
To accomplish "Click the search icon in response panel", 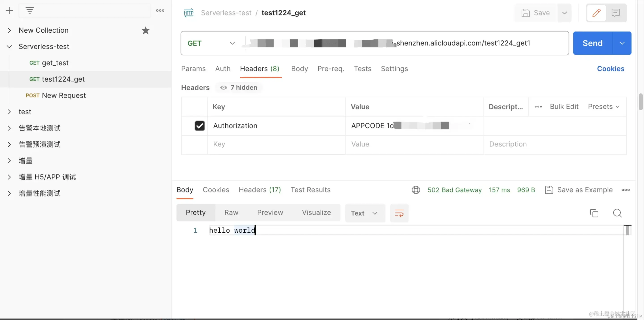I will pos(617,213).
